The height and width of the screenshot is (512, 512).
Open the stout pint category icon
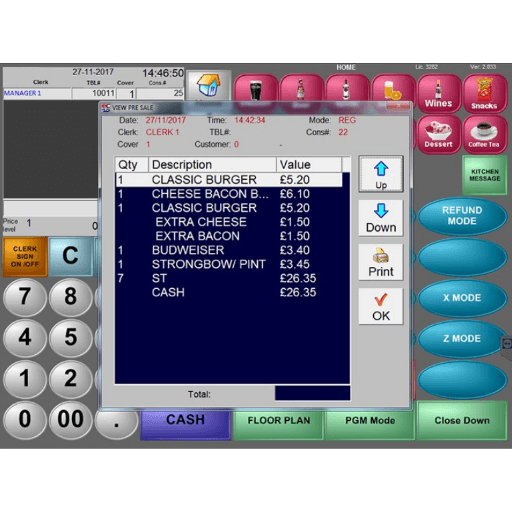click(x=256, y=89)
